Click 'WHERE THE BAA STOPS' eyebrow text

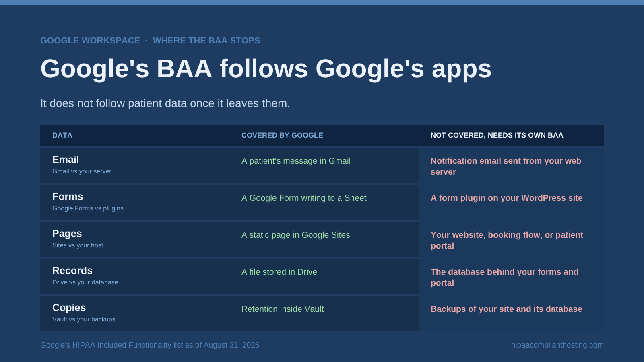pyautogui.click(x=206, y=41)
